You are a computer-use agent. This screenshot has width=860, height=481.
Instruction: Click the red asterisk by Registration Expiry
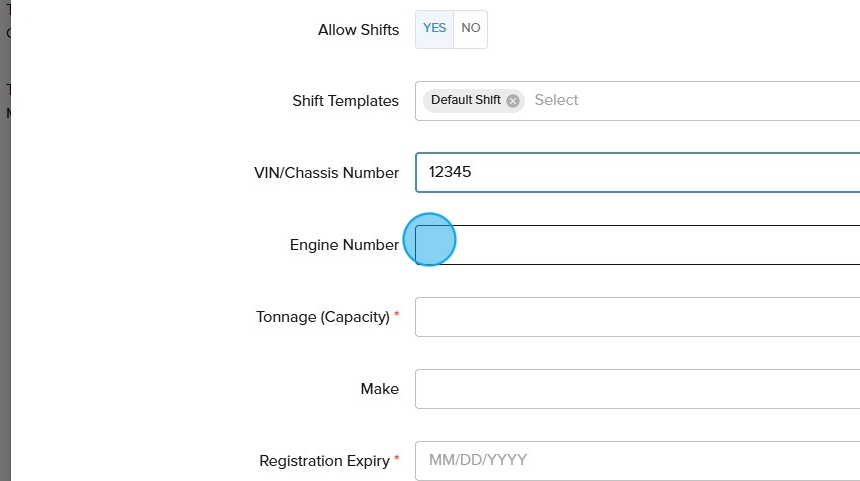click(396, 459)
